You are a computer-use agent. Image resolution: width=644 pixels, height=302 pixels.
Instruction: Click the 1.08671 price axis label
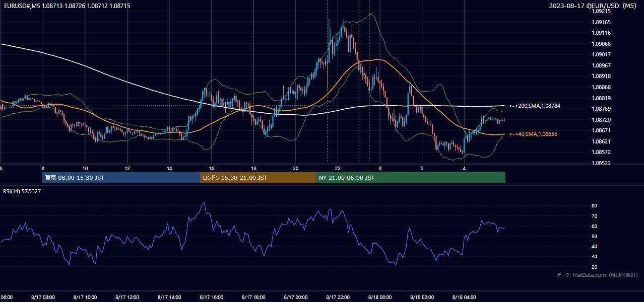[601, 130]
